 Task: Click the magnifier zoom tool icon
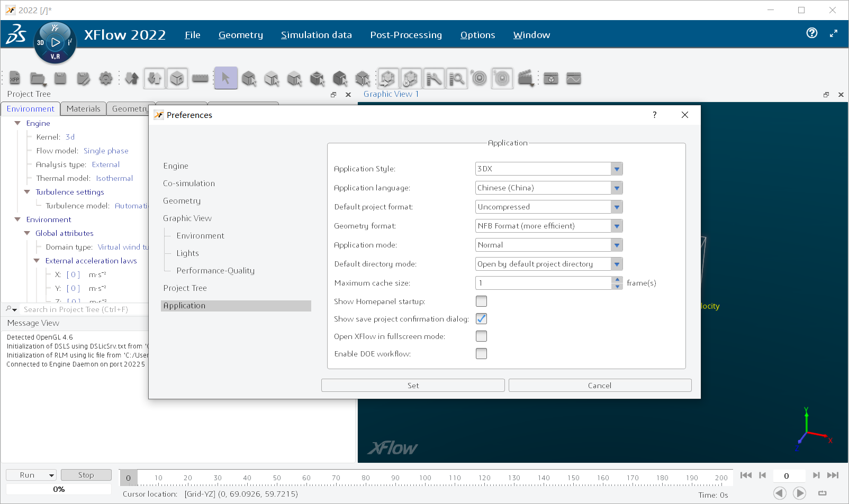click(x=456, y=78)
